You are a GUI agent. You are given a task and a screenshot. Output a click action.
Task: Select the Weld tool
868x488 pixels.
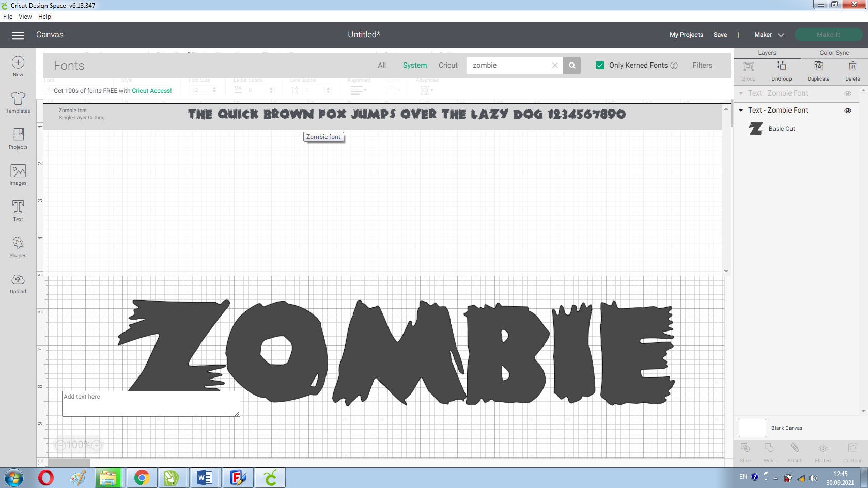(x=769, y=450)
